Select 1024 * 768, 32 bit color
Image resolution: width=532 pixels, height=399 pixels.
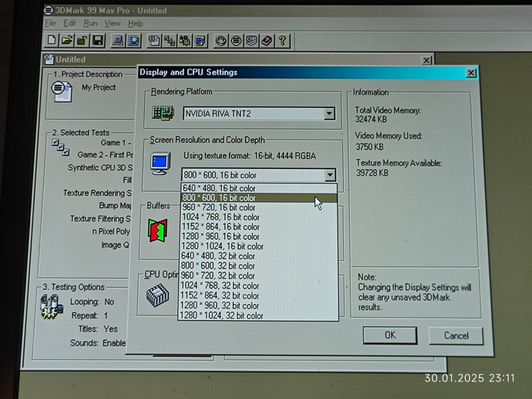coord(259,286)
